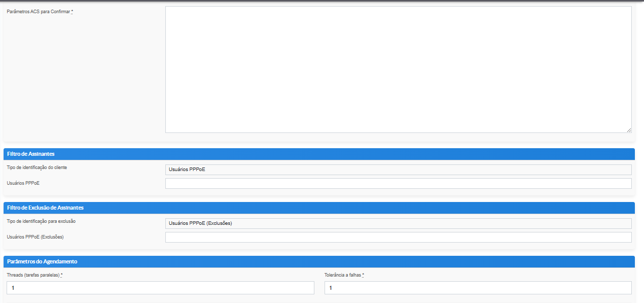Focus the Tolerância a falhas input
Image resolution: width=644 pixels, height=303 pixels.
point(478,288)
